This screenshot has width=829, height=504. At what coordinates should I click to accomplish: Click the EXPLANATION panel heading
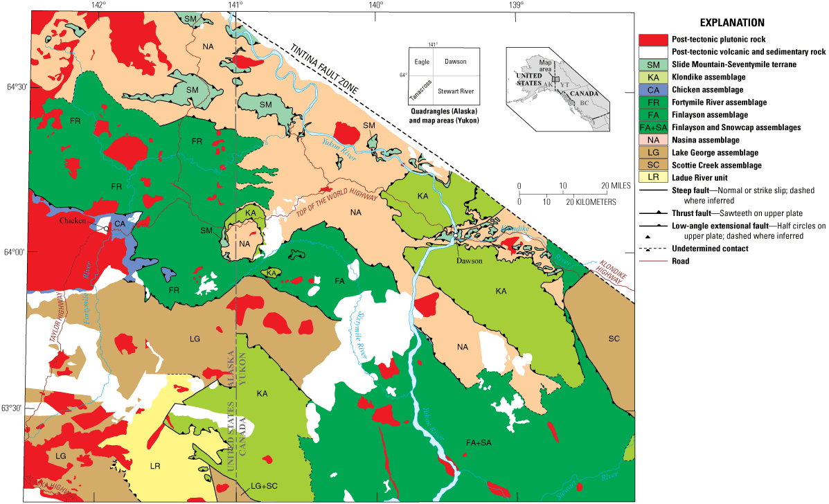tap(734, 22)
